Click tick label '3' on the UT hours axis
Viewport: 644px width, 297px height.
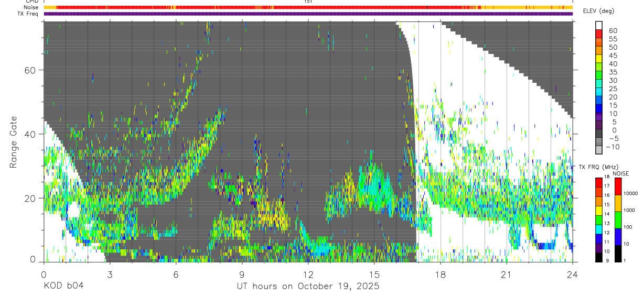point(110,274)
